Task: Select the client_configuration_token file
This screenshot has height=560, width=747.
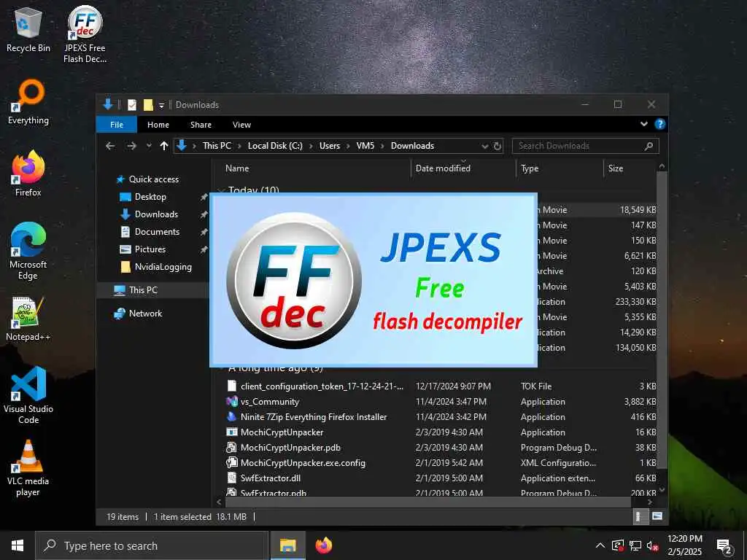Action: click(x=322, y=386)
